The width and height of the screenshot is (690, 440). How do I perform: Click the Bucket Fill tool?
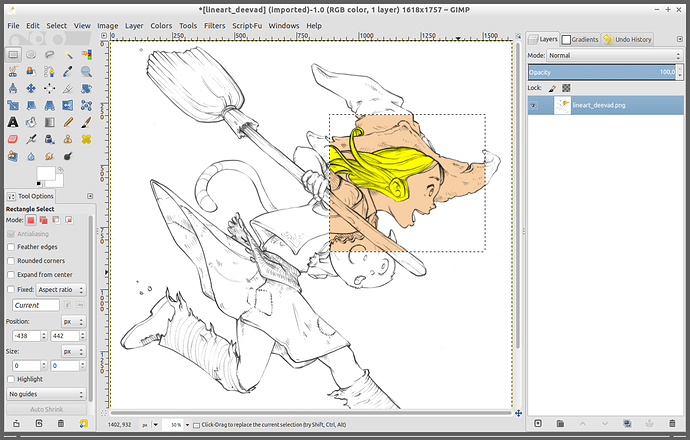point(33,122)
